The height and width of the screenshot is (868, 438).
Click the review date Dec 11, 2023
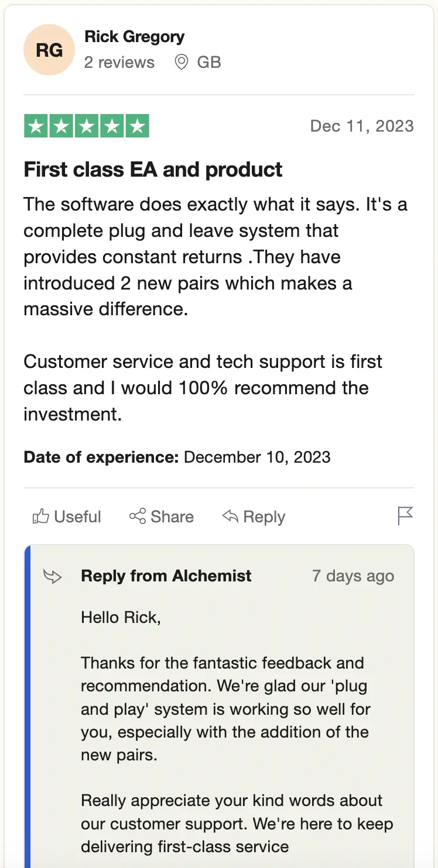pos(362,126)
